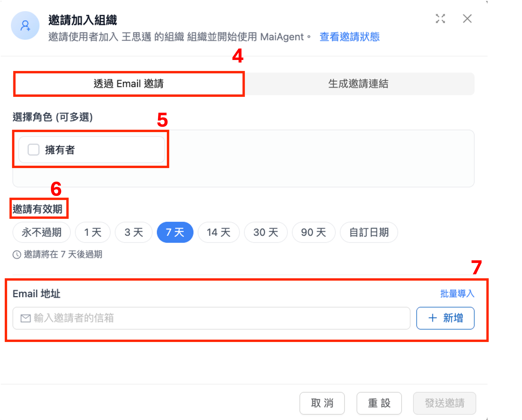Image resolution: width=522 pixels, height=420 pixels.
Task: Select the 7 天 expiry pill
Action: pyautogui.click(x=175, y=232)
